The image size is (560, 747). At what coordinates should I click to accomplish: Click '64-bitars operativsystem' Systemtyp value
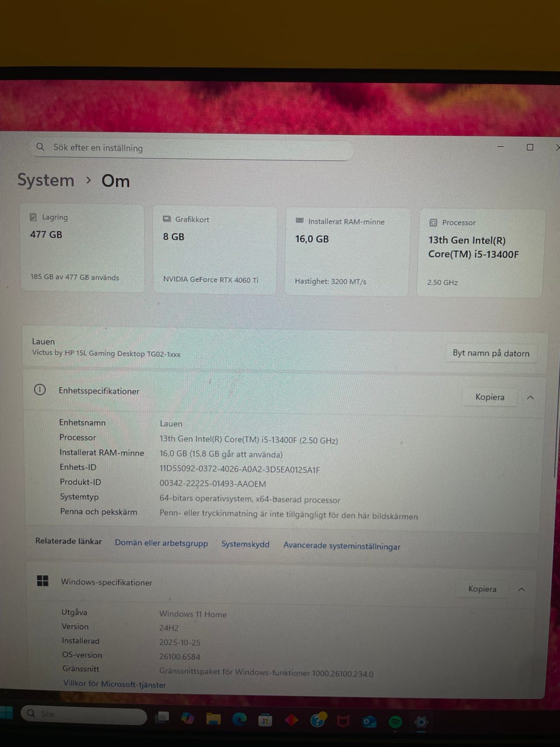250,500
